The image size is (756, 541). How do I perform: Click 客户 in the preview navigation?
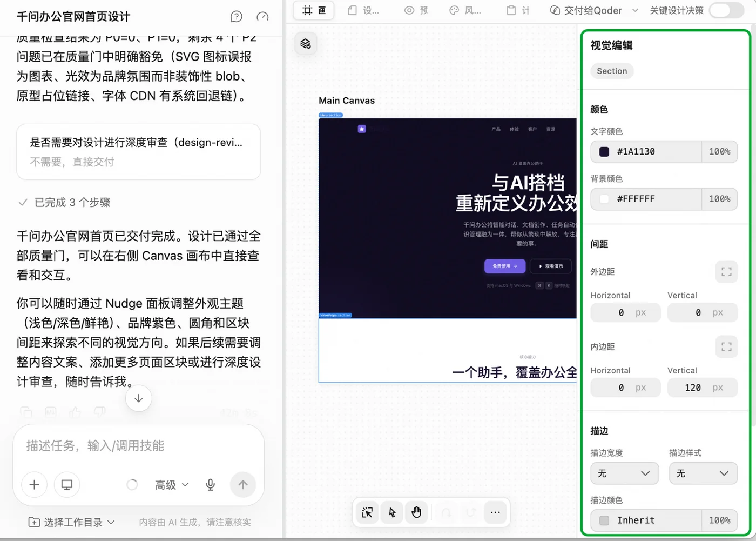(532, 129)
